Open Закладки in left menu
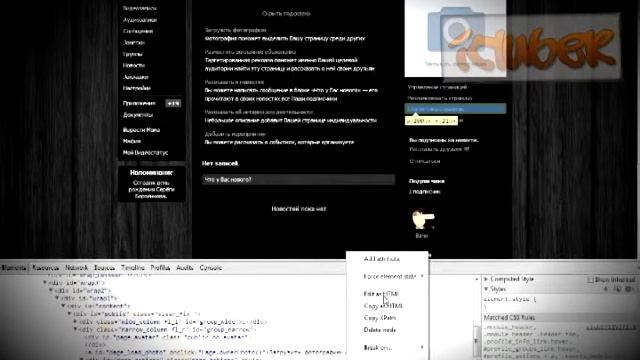 coord(135,77)
